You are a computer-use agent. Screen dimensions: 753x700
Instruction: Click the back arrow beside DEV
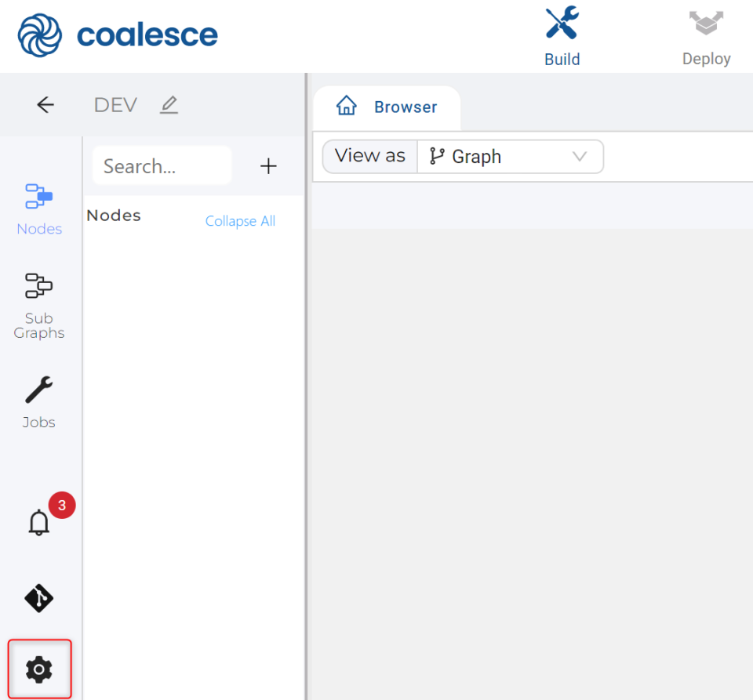point(45,104)
